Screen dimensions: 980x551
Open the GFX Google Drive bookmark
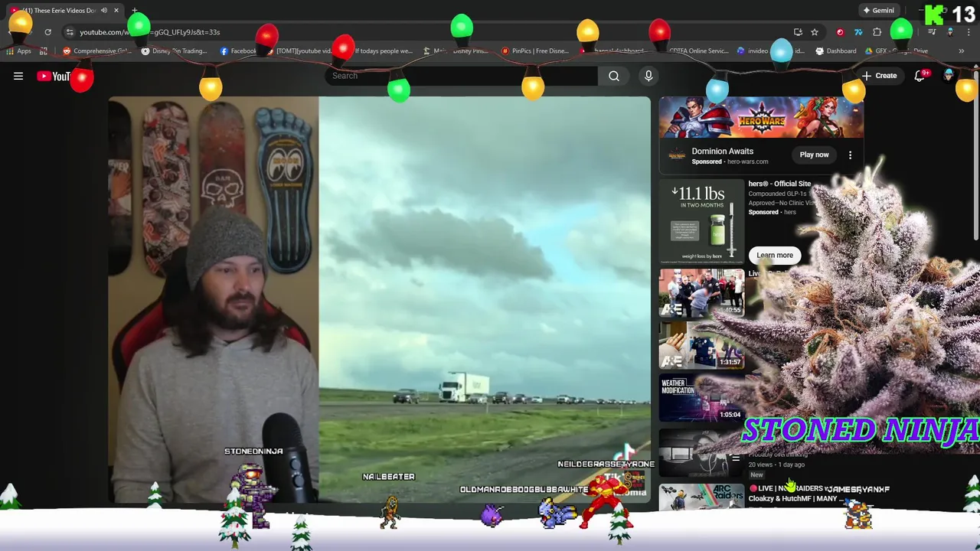(897, 51)
